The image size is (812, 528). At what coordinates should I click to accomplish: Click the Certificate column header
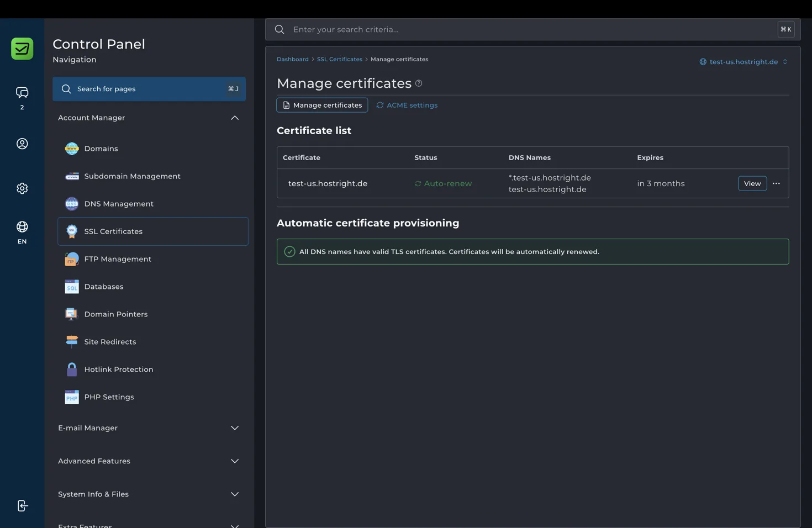(x=302, y=158)
